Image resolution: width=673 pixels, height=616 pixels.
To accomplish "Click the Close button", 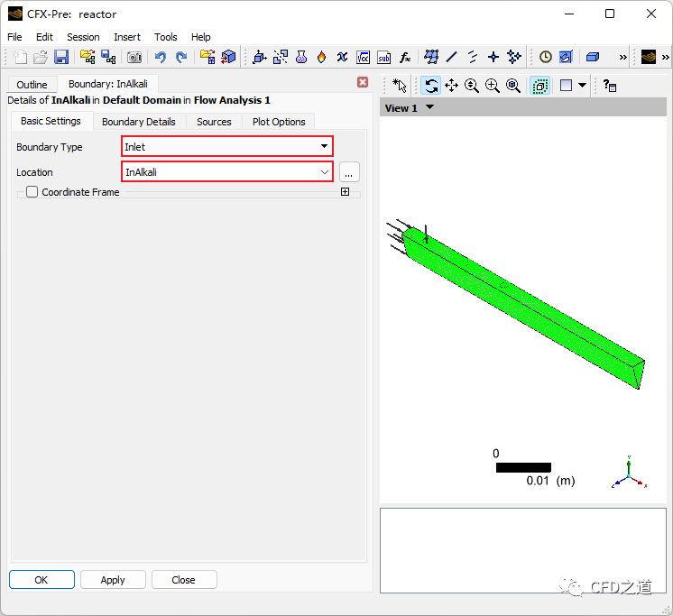I will tap(184, 580).
